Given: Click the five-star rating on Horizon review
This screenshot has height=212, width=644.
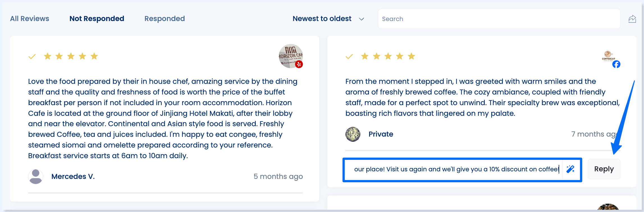Looking at the screenshot, I should click(x=71, y=56).
